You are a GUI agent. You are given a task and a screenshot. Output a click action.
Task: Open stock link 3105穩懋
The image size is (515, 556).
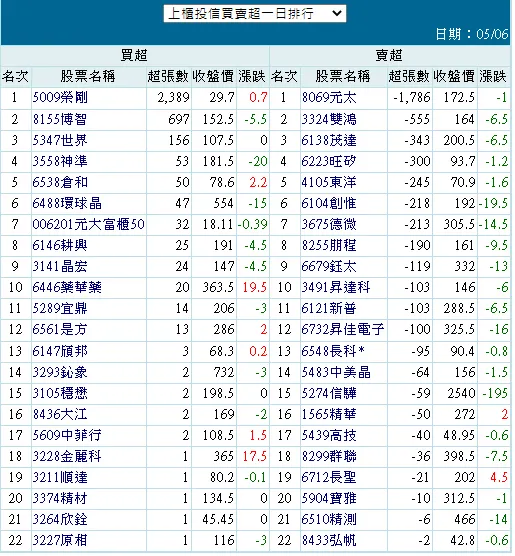tap(60, 393)
